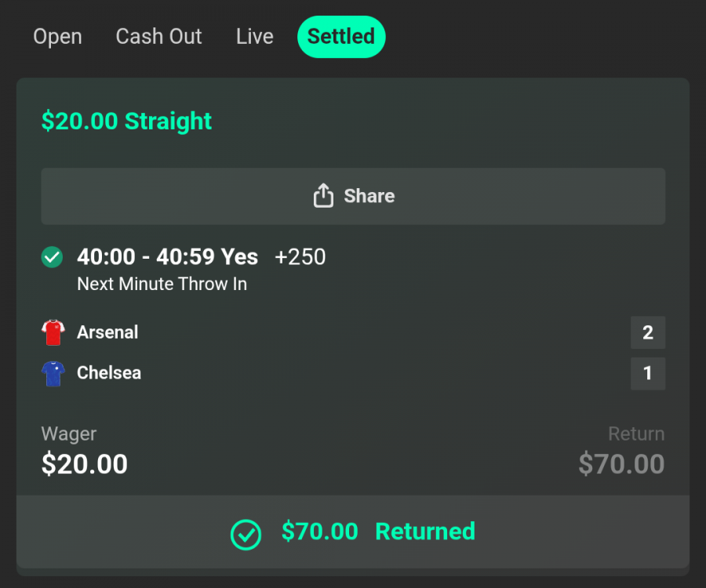Select the Settled tab
Screen dimensions: 706x588
coord(341,36)
